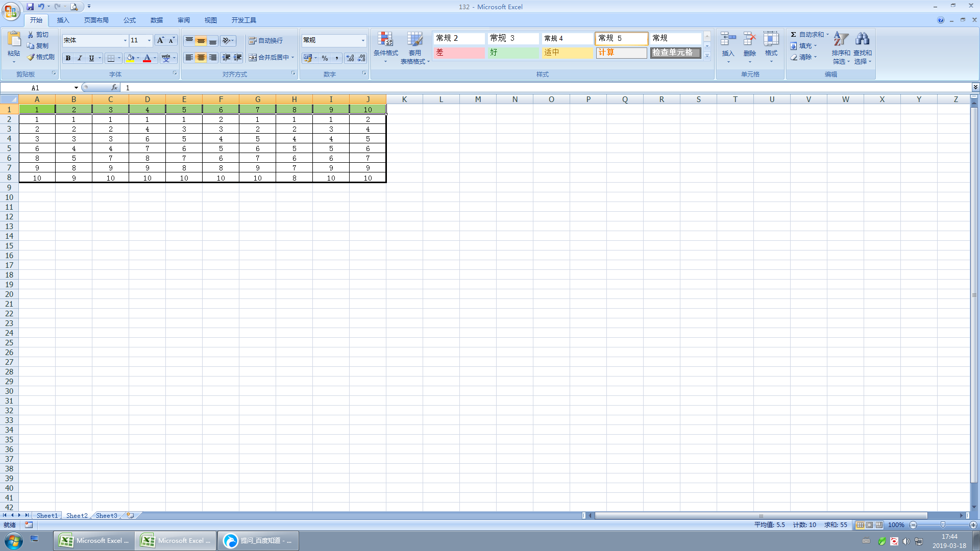Toggle italic formatting
This screenshot has height=551, width=980.
[x=80, y=58]
